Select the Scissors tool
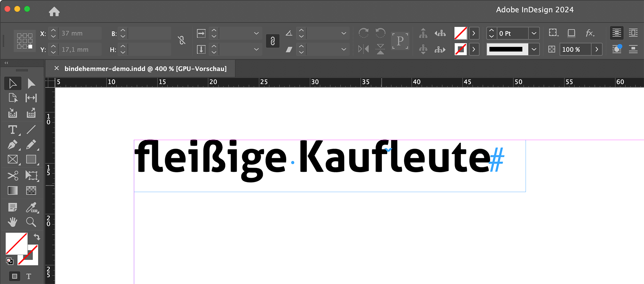This screenshot has height=284, width=644. point(13,176)
